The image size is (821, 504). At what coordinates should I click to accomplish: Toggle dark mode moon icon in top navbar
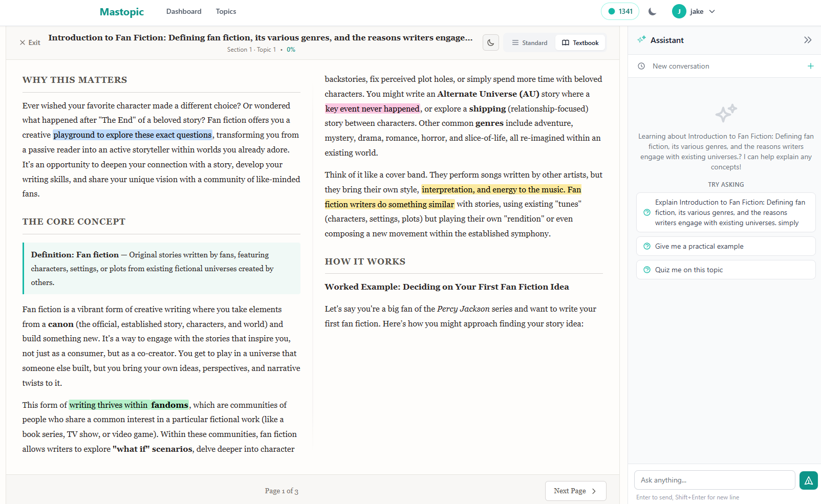652,11
